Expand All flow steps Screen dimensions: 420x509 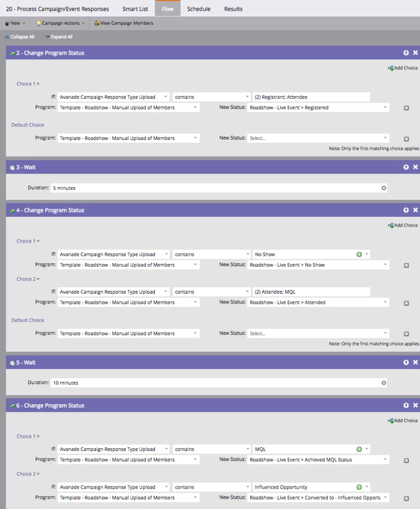point(59,37)
